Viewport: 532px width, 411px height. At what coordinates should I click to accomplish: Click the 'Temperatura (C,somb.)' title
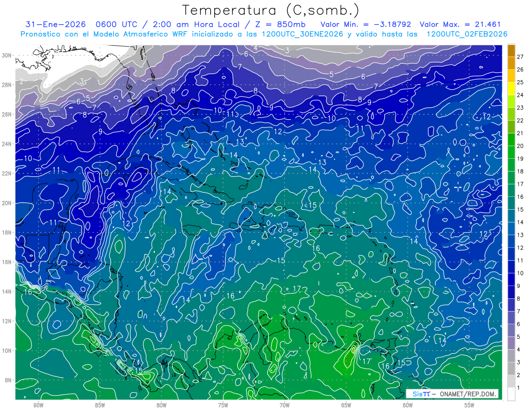pyautogui.click(x=271, y=10)
